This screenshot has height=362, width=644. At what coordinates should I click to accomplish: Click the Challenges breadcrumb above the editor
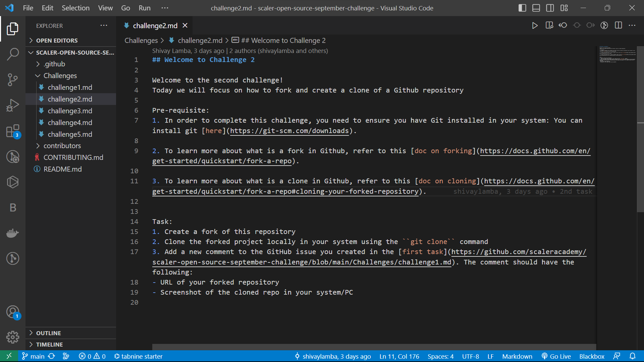141,40
